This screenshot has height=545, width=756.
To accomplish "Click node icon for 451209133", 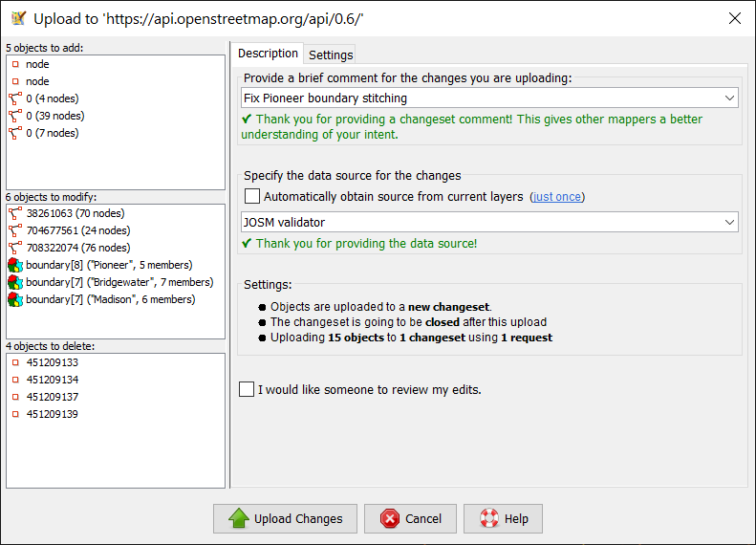I will click(x=15, y=362).
